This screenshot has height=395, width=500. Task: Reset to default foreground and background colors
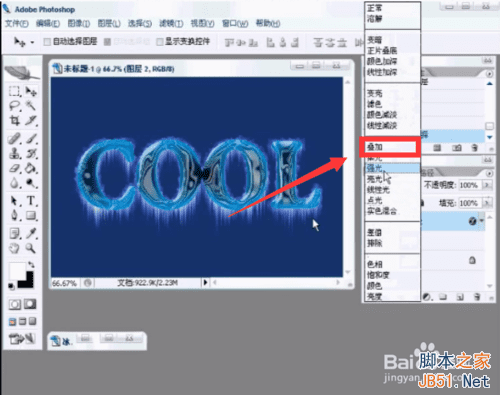(x=11, y=286)
